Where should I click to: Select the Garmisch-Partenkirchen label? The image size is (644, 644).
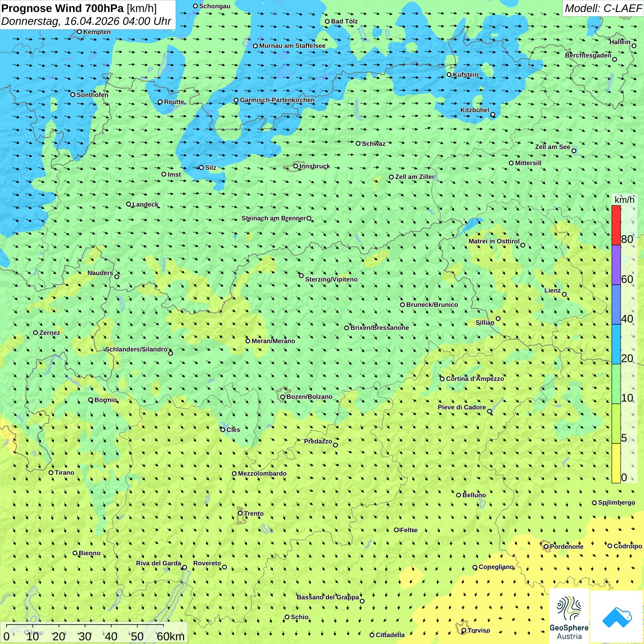click(x=277, y=100)
